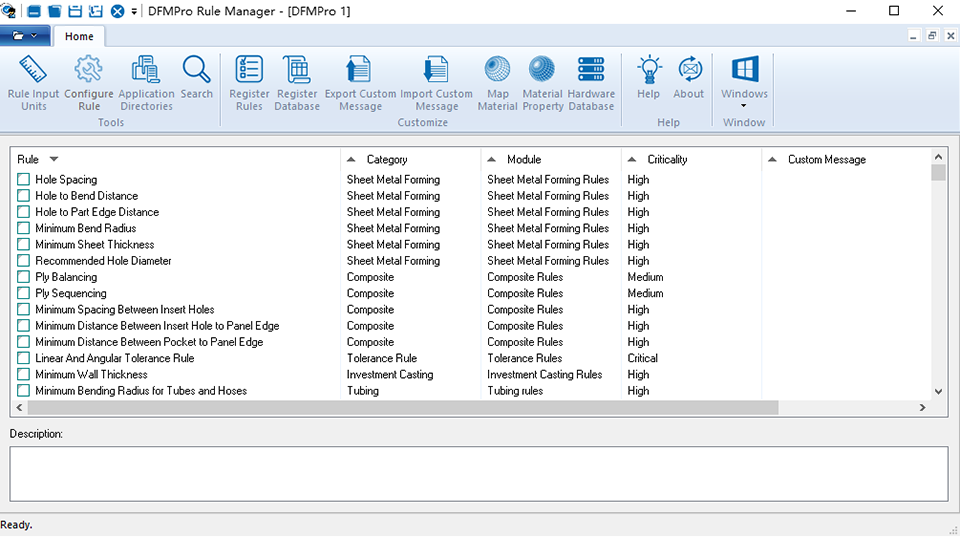Viewport: 960px width, 537px height.
Task: Open the application file menu button
Action: (x=25, y=36)
